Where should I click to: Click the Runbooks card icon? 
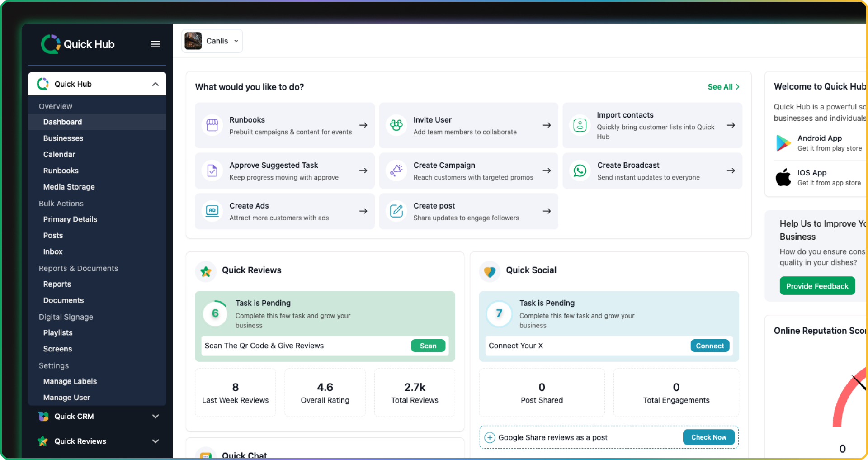[x=212, y=125]
